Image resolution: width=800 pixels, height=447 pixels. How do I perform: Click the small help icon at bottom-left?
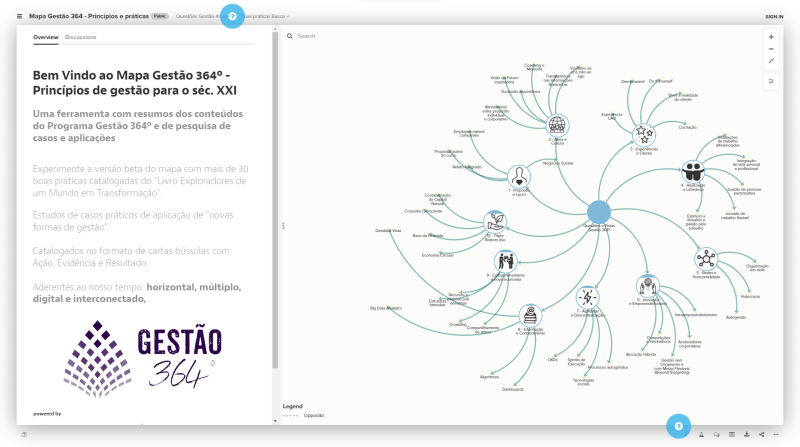tap(24, 435)
